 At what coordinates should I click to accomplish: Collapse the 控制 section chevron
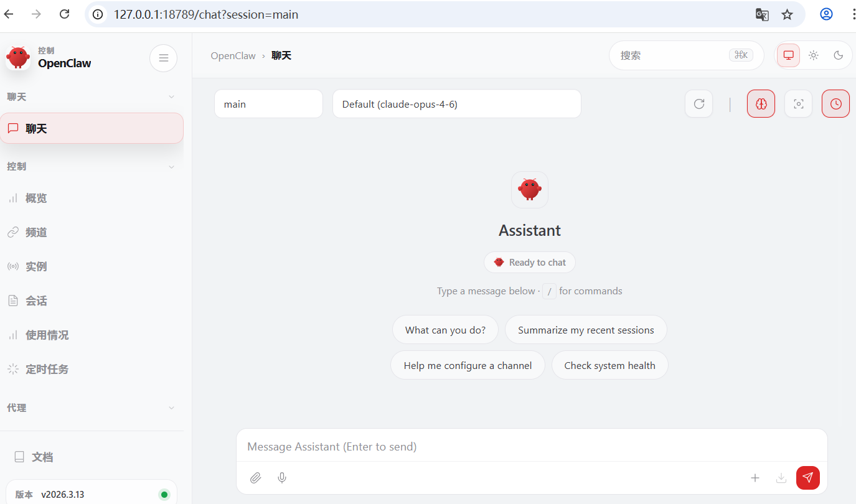172,167
